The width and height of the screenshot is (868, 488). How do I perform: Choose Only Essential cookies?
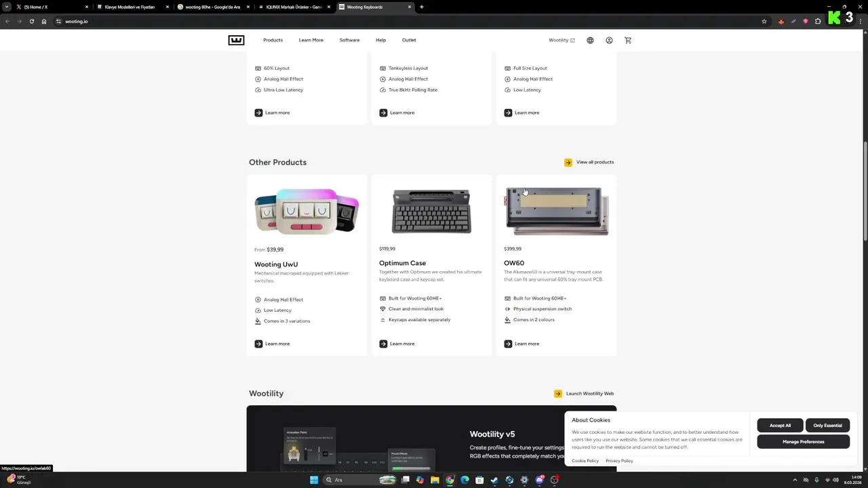(x=827, y=426)
